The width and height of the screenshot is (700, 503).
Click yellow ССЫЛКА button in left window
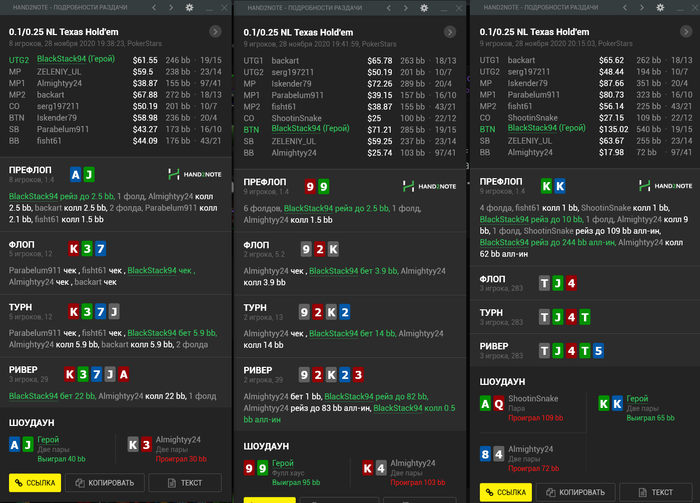35,483
